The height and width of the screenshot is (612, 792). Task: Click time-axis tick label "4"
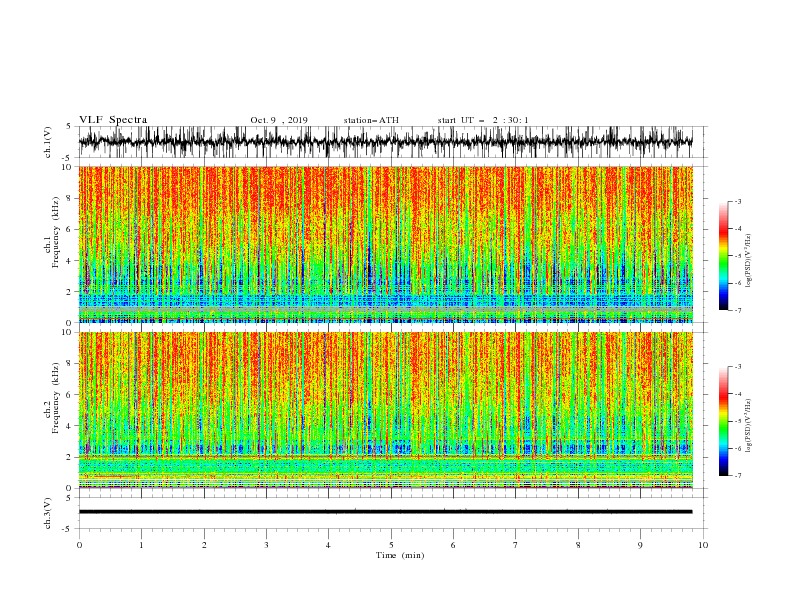pos(328,545)
